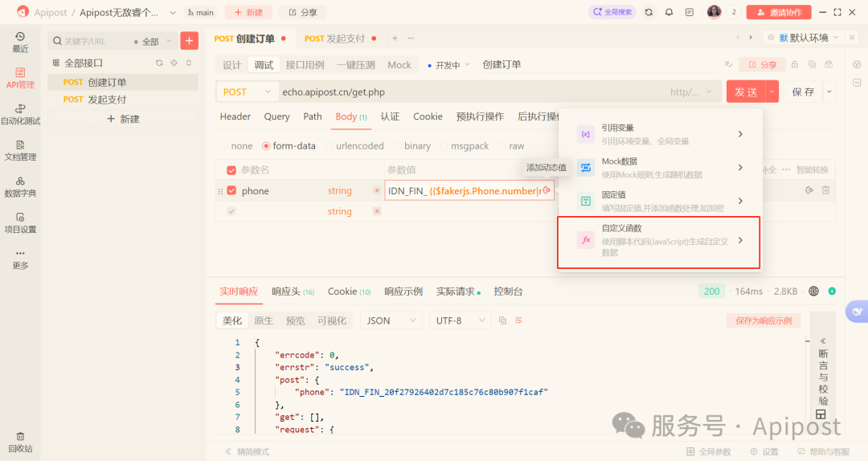The image size is (868, 461).
Task: Select the msgpack body type
Action: [x=465, y=146]
